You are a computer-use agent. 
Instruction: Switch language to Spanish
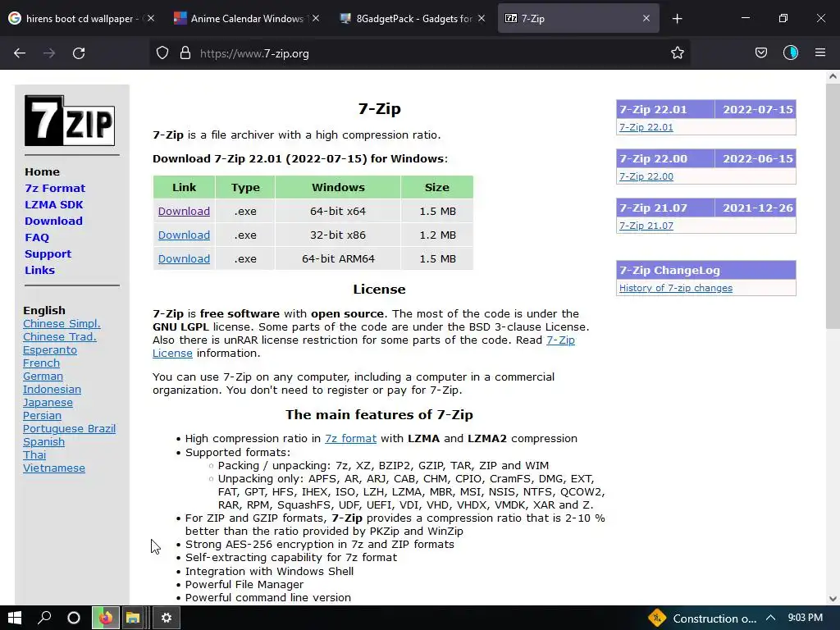point(43,441)
